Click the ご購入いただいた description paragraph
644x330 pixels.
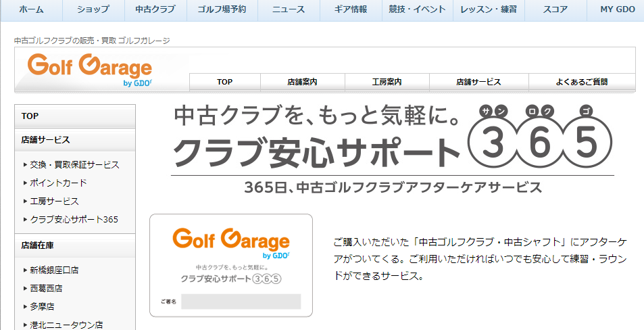point(480,259)
